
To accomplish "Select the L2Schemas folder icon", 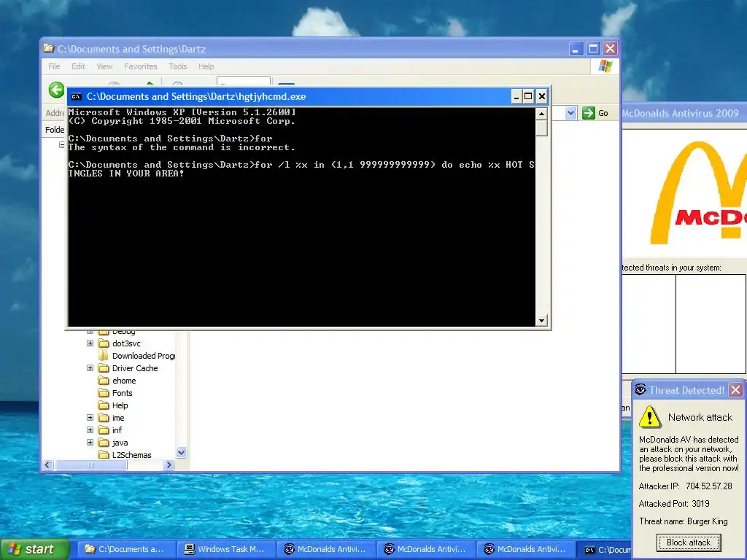I will [104, 455].
